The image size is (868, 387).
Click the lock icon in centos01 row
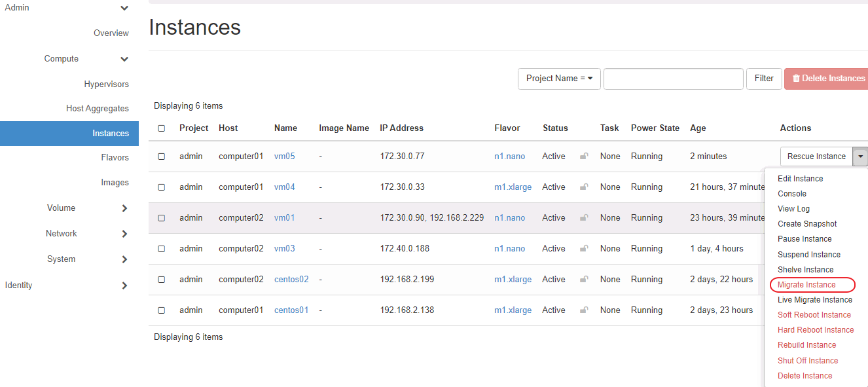tap(583, 310)
